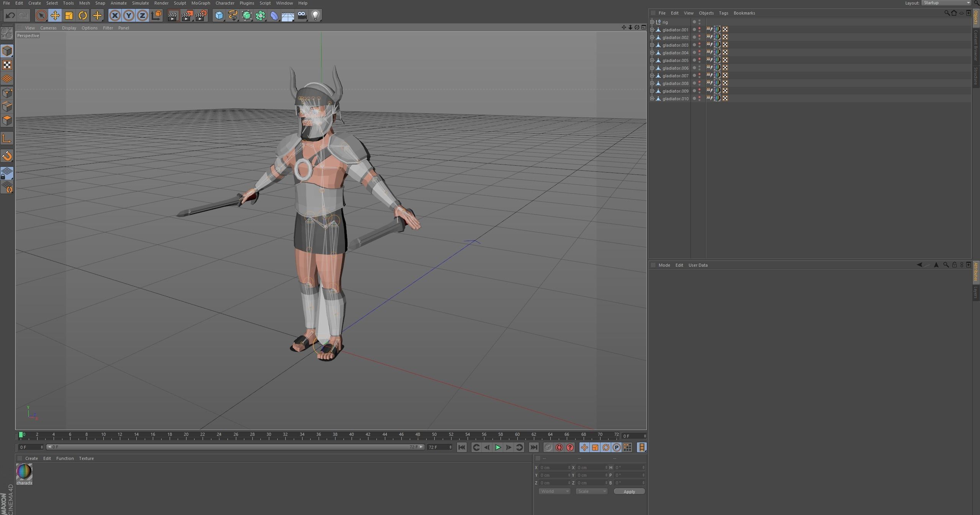Image resolution: width=980 pixels, height=515 pixels.
Task: Switch to the Content Browser side tab
Action: coord(976,45)
